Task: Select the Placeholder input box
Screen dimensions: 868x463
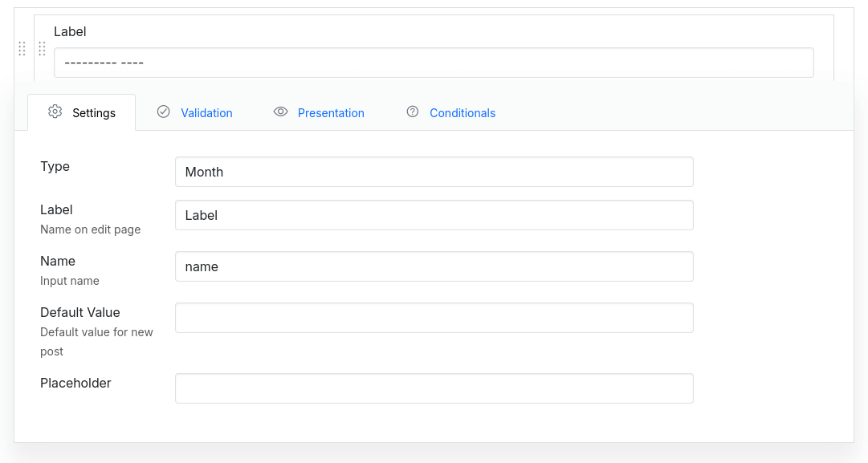Action: click(434, 388)
